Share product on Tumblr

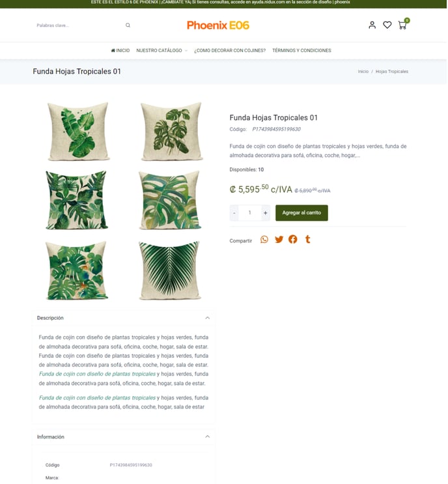click(307, 239)
